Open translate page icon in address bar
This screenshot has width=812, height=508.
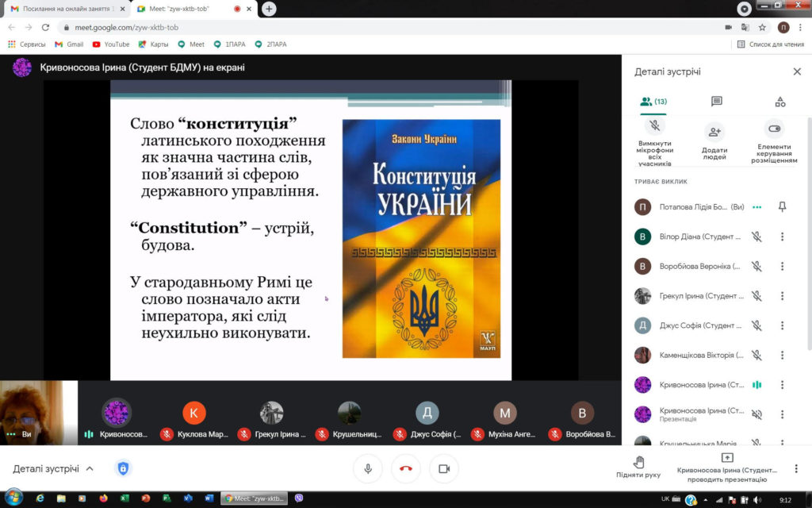pyautogui.click(x=745, y=28)
